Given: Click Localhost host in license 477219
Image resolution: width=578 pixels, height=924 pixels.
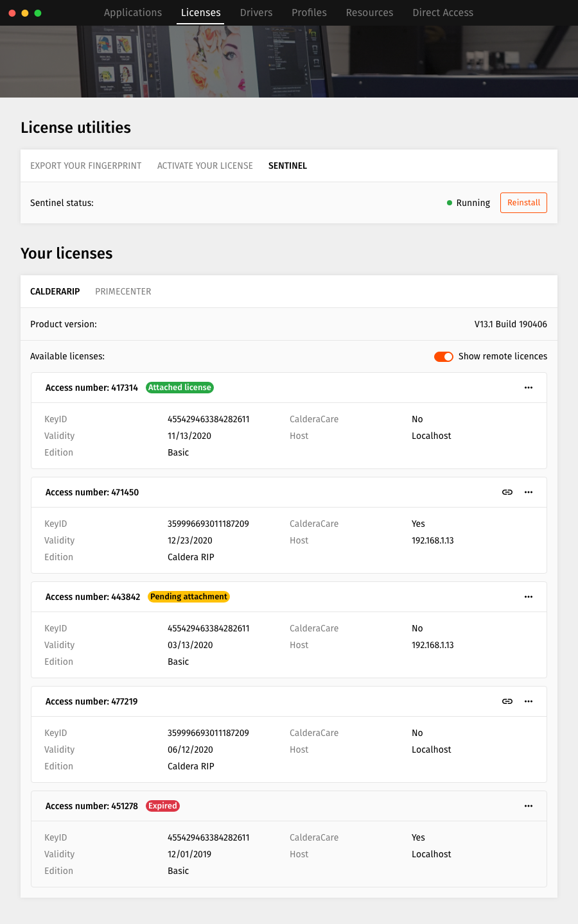Looking at the screenshot, I should [432, 749].
